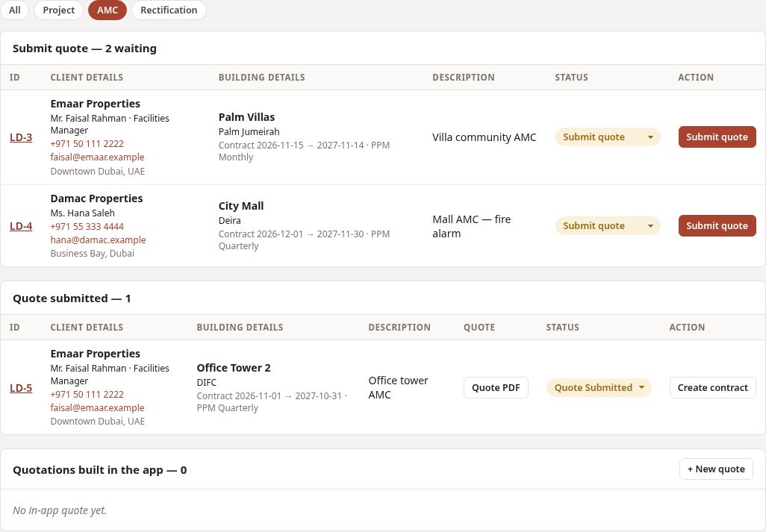
Task: Open lead LD-3 link
Action: coord(21,137)
